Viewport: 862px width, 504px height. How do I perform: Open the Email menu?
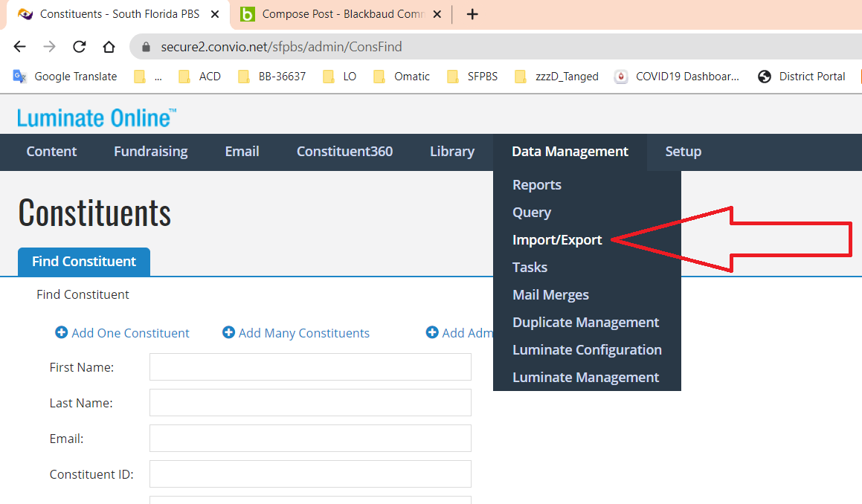[x=242, y=152]
